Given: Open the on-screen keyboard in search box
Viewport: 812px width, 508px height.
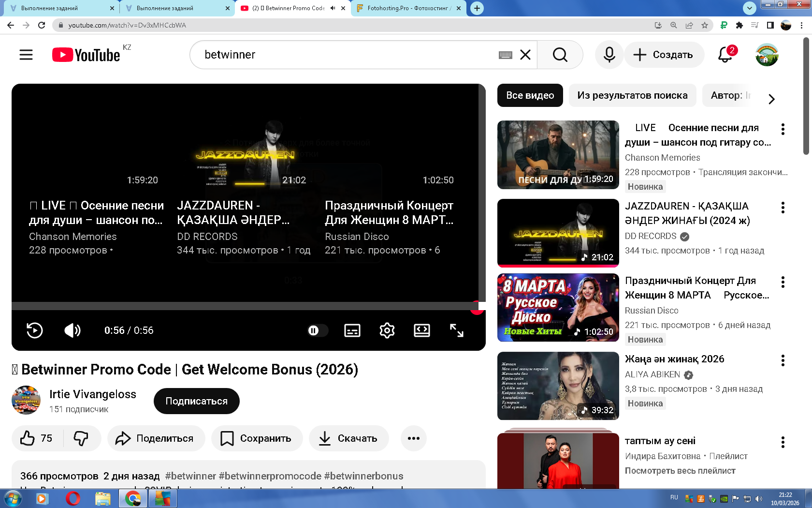Looking at the screenshot, I should pos(505,55).
